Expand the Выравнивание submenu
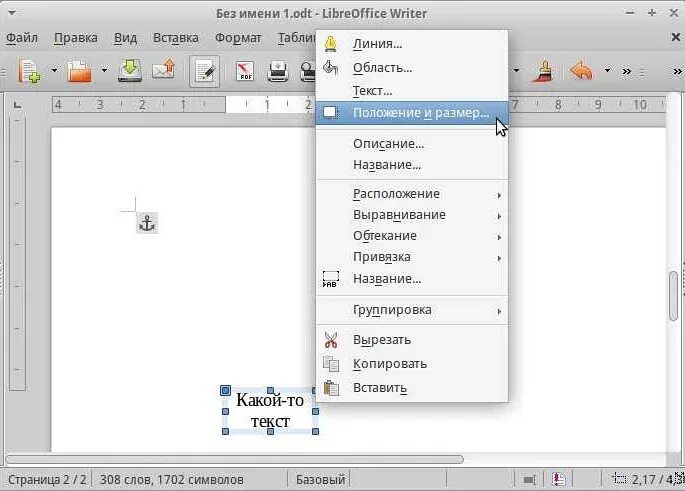 [412, 215]
